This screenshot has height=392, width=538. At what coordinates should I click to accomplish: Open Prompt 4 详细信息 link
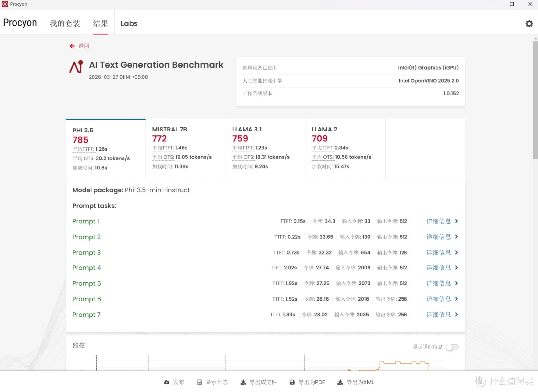[438, 268]
